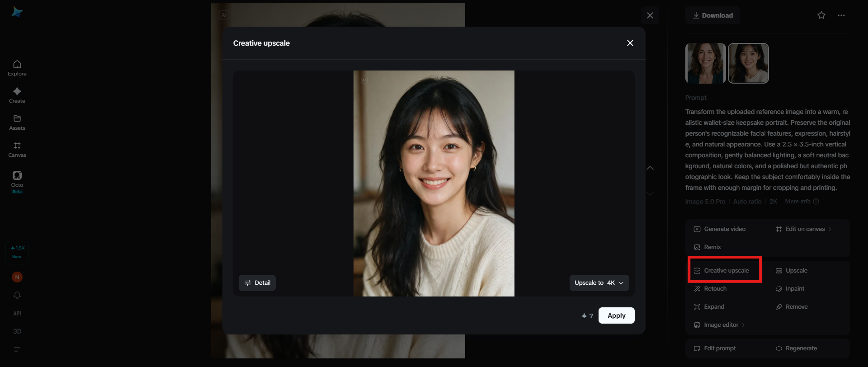Screen dimensions: 868x367
Task: Open the API link in sidebar
Action: [x=17, y=313]
